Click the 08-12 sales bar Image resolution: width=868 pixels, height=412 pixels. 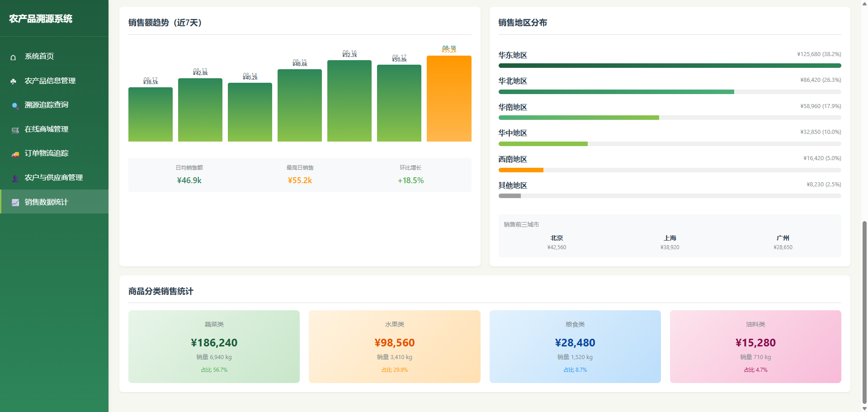pos(151,114)
